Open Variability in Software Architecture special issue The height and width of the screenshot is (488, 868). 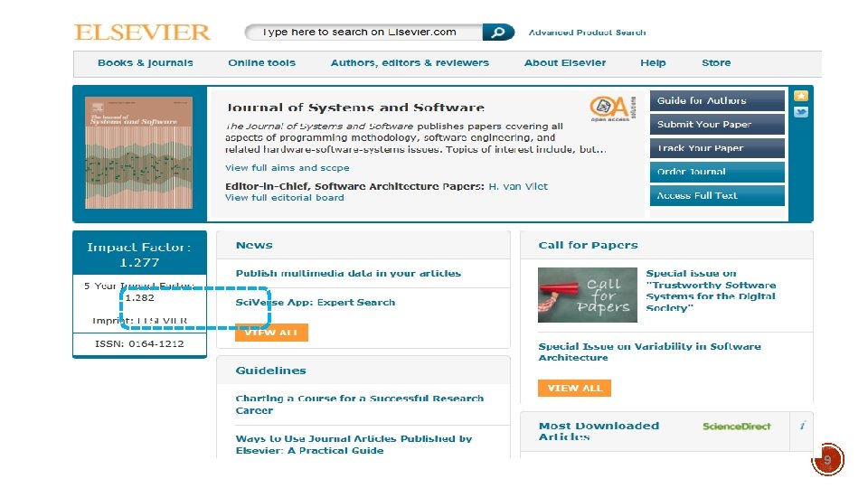tap(650, 352)
